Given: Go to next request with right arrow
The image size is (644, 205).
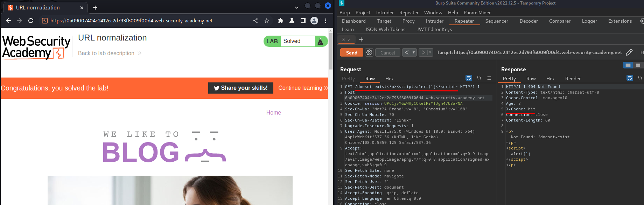Looking at the screenshot, I should [x=423, y=52].
